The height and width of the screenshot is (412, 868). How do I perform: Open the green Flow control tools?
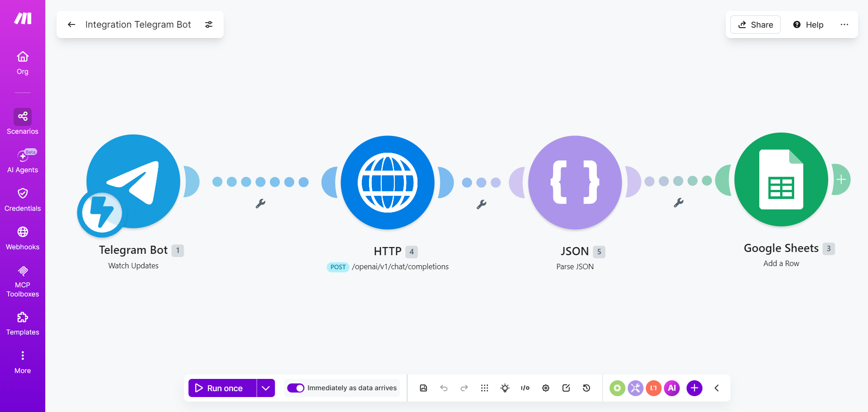click(617, 388)
